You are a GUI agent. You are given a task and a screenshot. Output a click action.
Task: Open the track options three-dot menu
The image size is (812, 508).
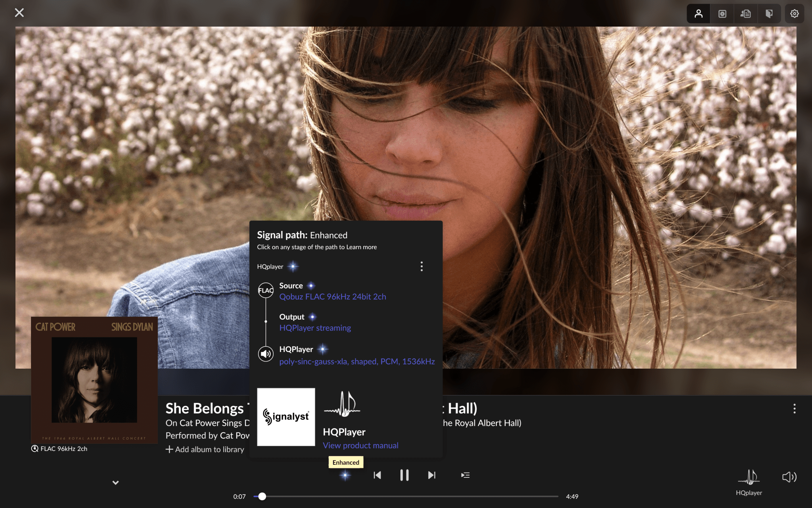794,409
